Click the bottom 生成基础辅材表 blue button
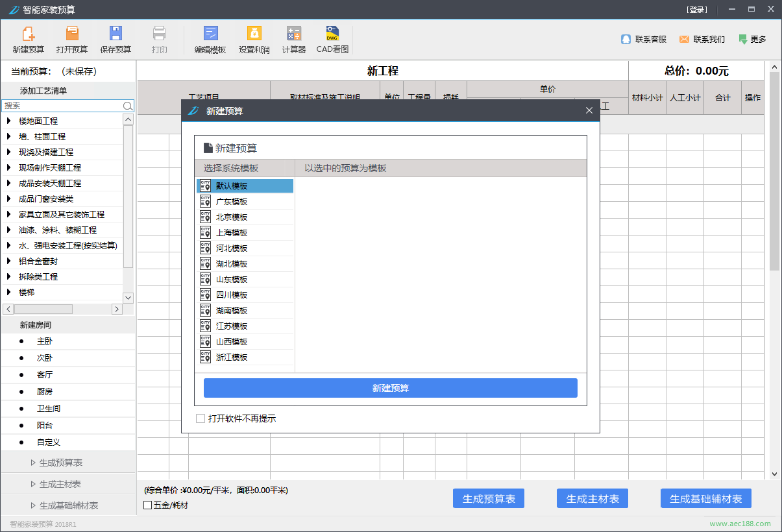 tap(706, 498)
